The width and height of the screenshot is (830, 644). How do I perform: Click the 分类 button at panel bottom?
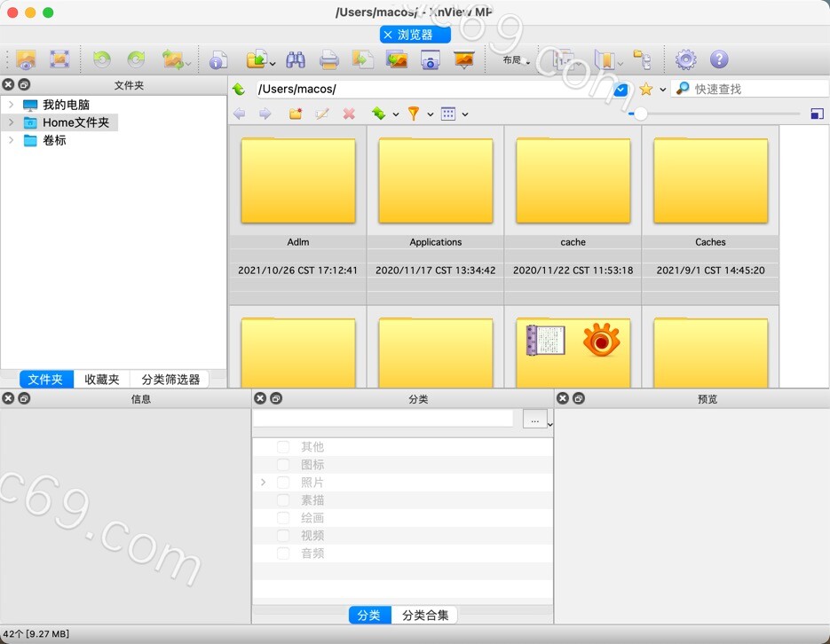tap(369, 614)
